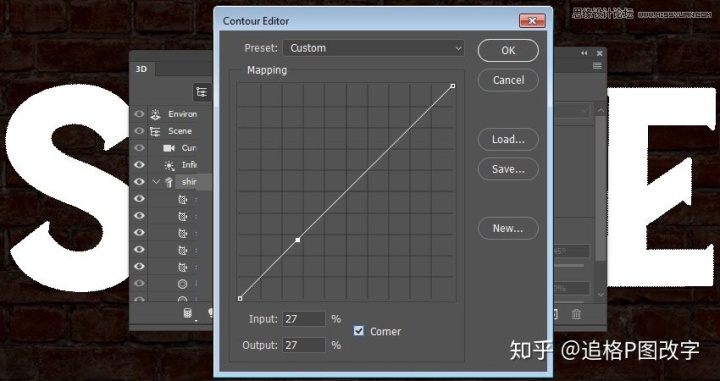The height and width of the screenshot is (381, 720).
Task: Click the properties panel scrollbar up arrow
Action: 601,111
